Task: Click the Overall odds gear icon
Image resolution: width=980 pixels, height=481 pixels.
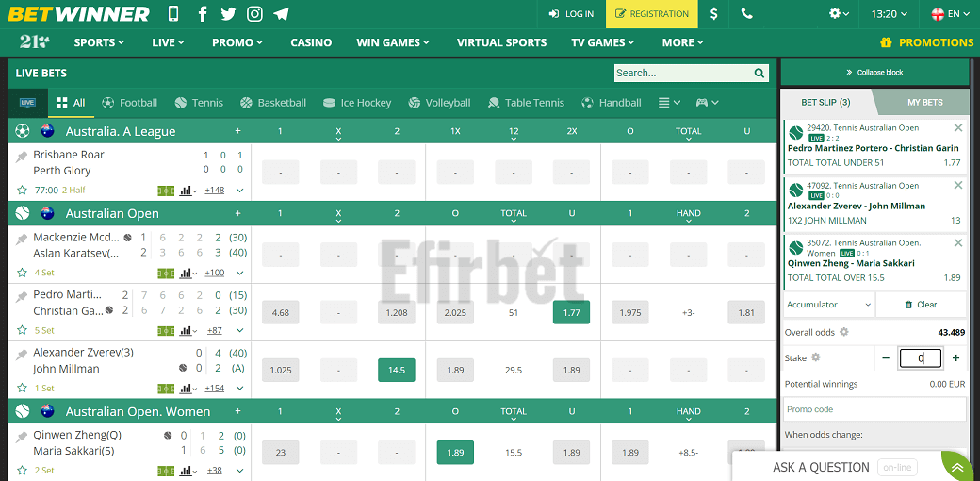Action: (x=843, y=332)
